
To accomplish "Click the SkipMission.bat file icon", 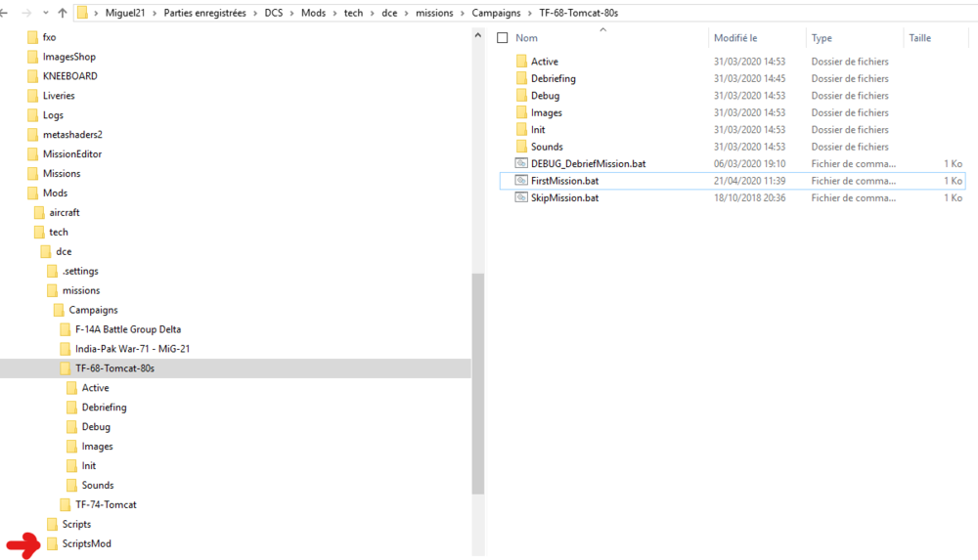I will coord(521,197).
